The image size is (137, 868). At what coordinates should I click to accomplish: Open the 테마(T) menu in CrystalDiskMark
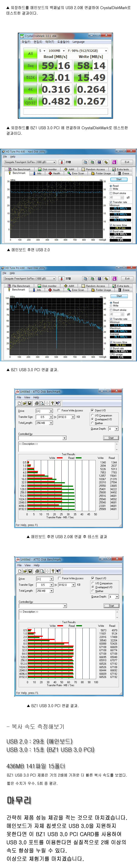(x=50, y=42)
